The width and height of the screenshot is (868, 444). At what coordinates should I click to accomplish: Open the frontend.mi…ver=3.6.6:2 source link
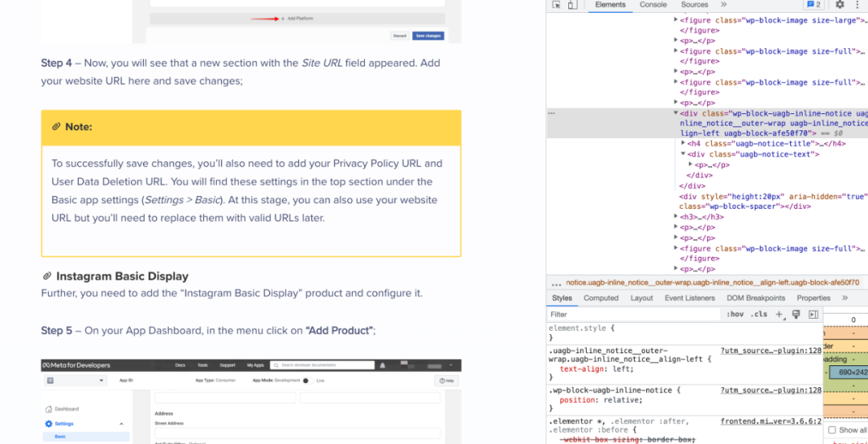click(771, 422)
